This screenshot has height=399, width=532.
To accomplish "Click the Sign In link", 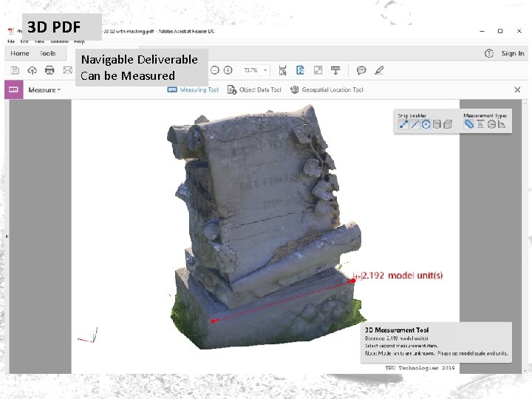I will [x=513, y=53].
